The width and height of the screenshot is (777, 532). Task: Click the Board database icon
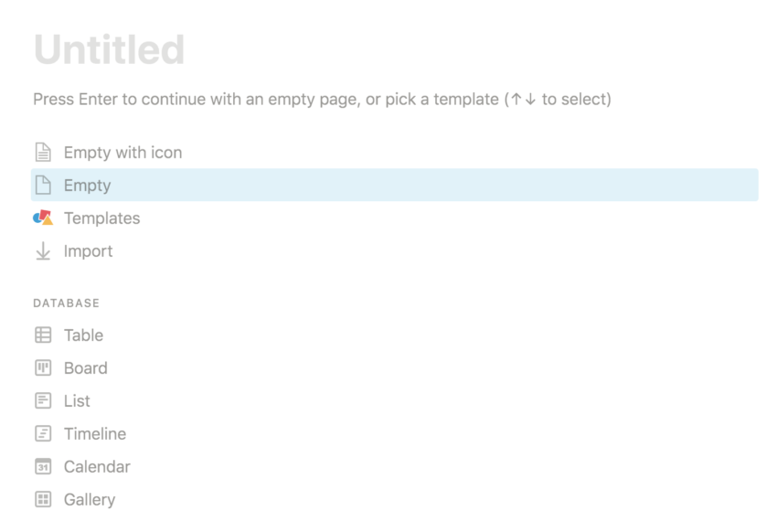(x=42, y=368)
